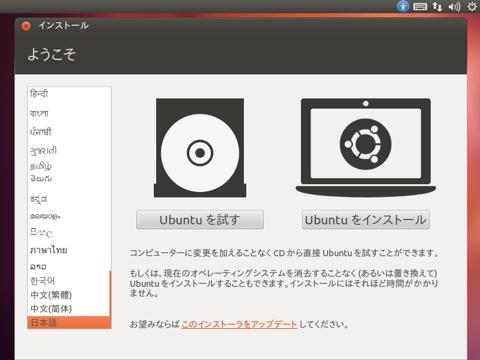Image resolution: width=480 pixels, height=360 pixels.
Task: Open the network connections indicator
Action: pyautogui.click(x=437, y=7)
